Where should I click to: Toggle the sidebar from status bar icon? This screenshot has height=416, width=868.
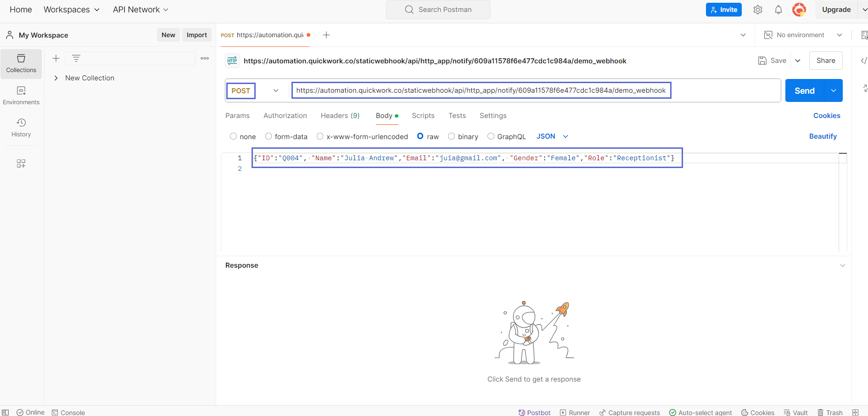[6, 412]
